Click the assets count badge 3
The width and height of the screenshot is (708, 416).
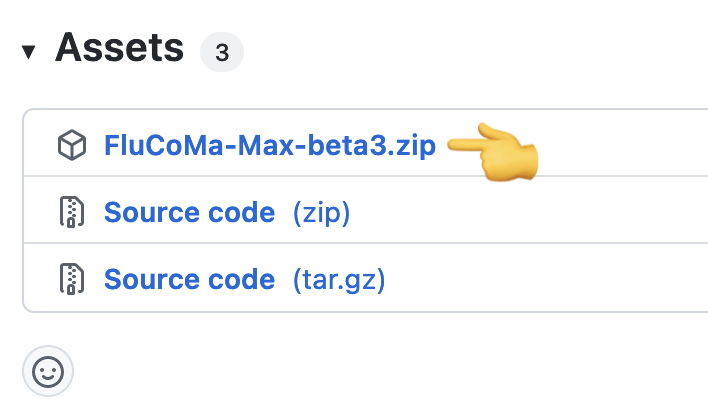click(222, 52)
